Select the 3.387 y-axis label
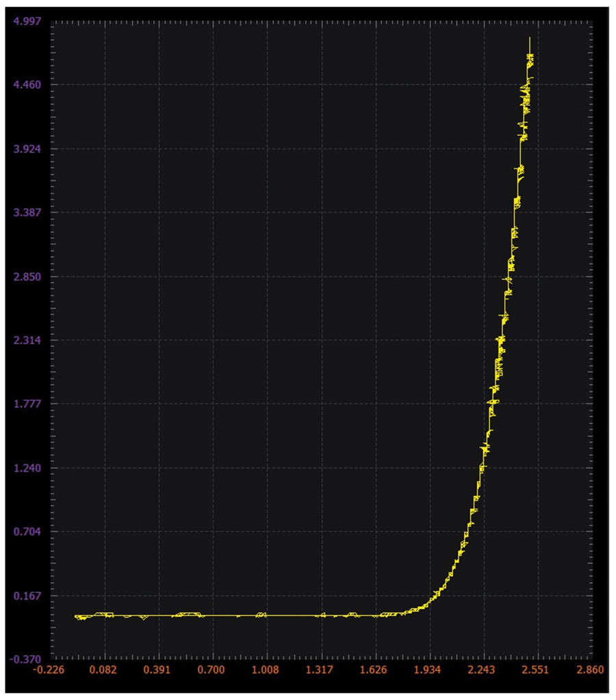 click(x=27, y=213)
